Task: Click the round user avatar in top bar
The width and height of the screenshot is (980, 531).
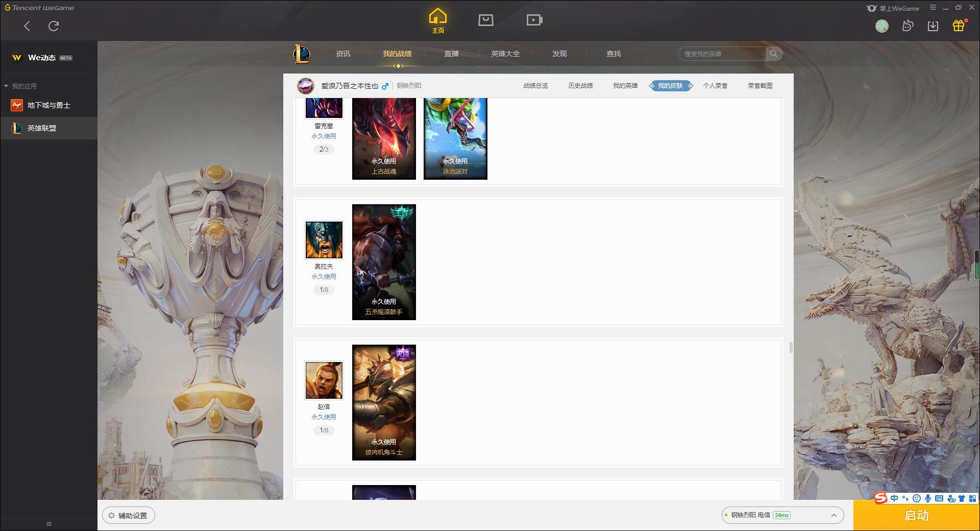Action: point(882,26)
